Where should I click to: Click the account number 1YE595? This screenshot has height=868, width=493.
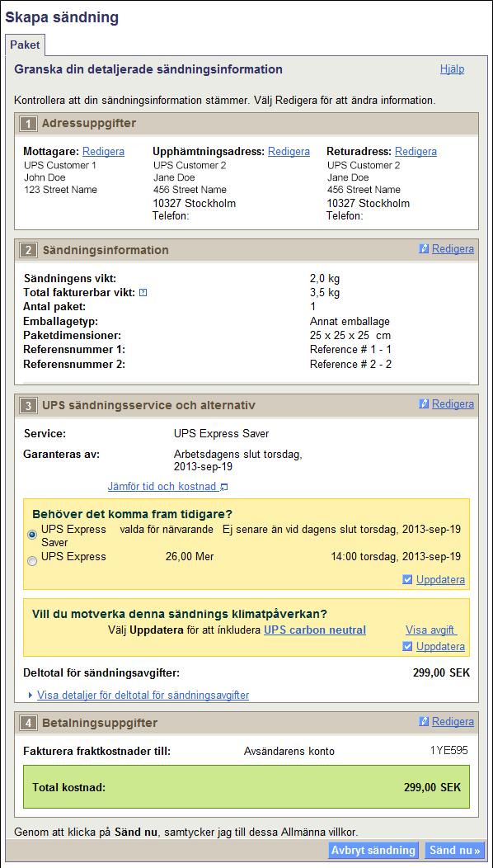tap(449, 751)
